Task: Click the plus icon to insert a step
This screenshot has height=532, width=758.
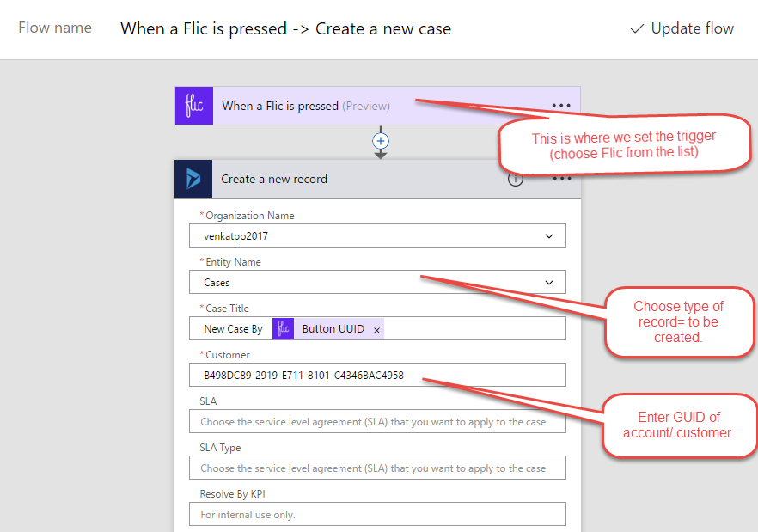Action: 381,141
